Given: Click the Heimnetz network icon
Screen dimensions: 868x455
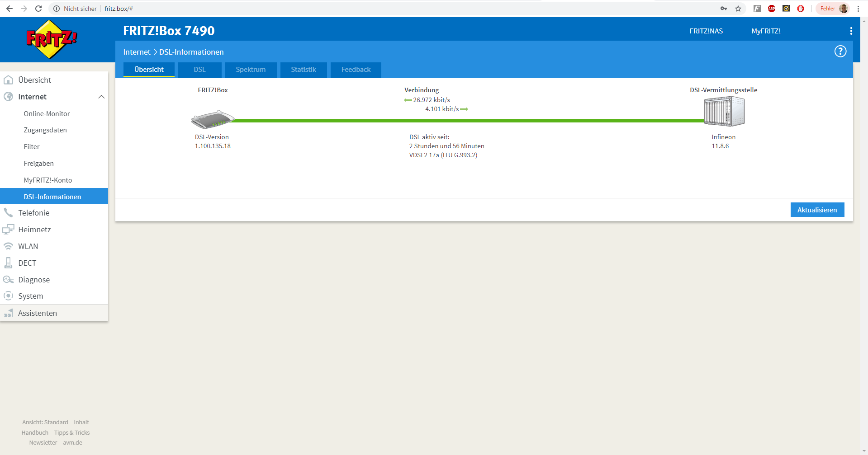Looking at the screenshot, I should coord(8,230).
